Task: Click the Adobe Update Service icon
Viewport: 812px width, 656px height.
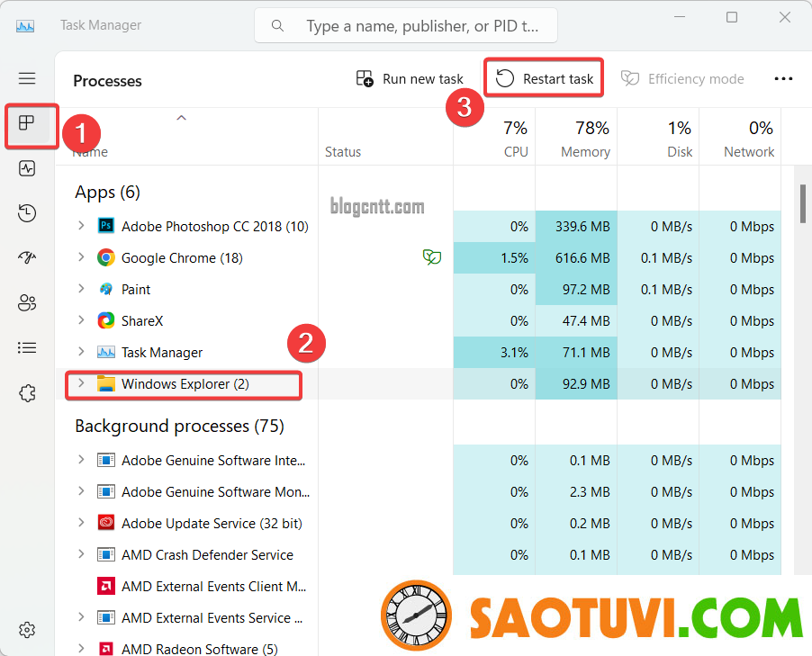Action: tap(106, 523)
